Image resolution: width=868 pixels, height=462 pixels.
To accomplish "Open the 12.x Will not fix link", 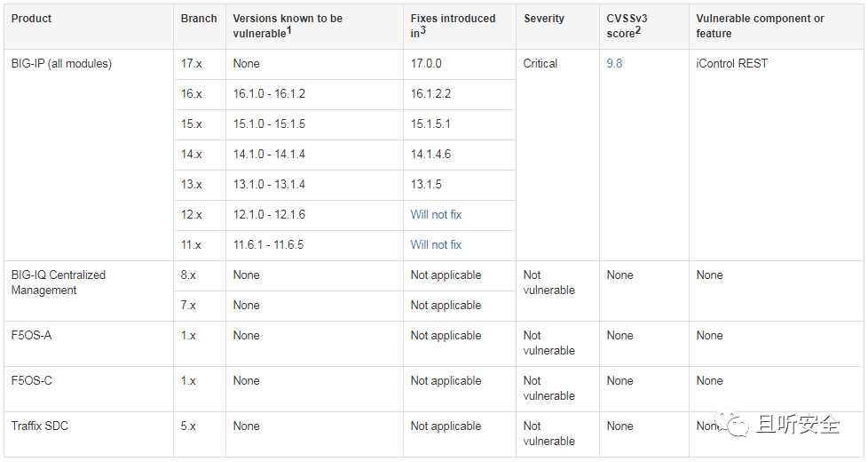I will [x=436, y=214].
